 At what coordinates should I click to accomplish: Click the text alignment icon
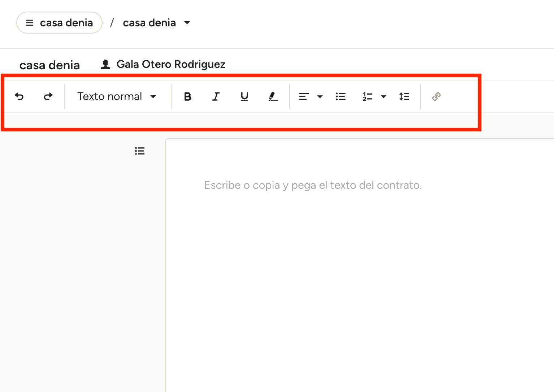[304, 96]
